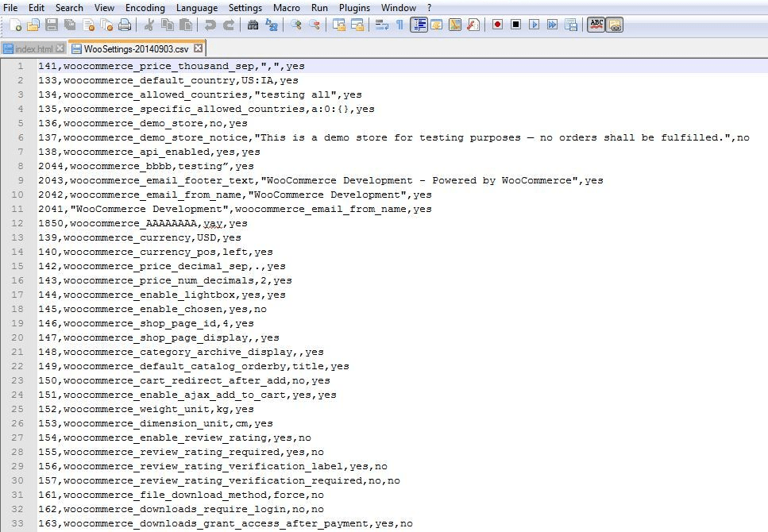Image resolution: width=768 pixels, height=532 pixels.
Task: Open the Replace dialog icon
Action: click(272, 25)
